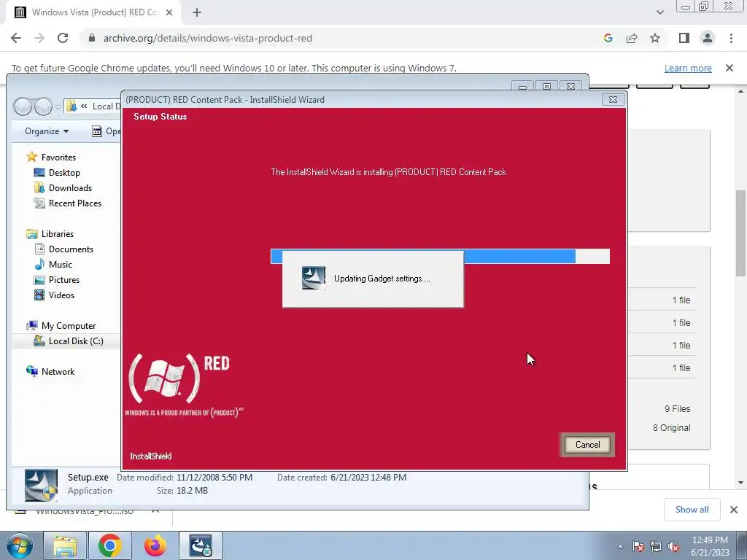This screenshot has width=747, height=560.
Task: Click the Updating Gadget settings installer icon
Action: [x=314, y=278]
